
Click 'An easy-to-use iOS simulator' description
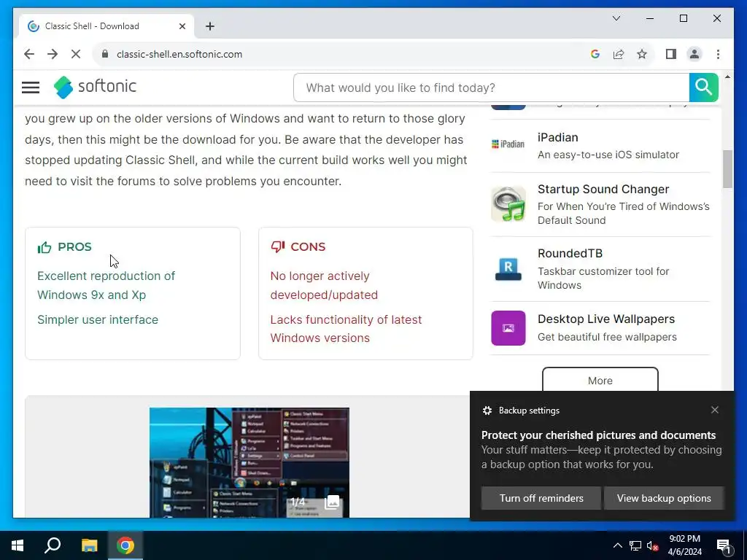click(x=608, y=155)
